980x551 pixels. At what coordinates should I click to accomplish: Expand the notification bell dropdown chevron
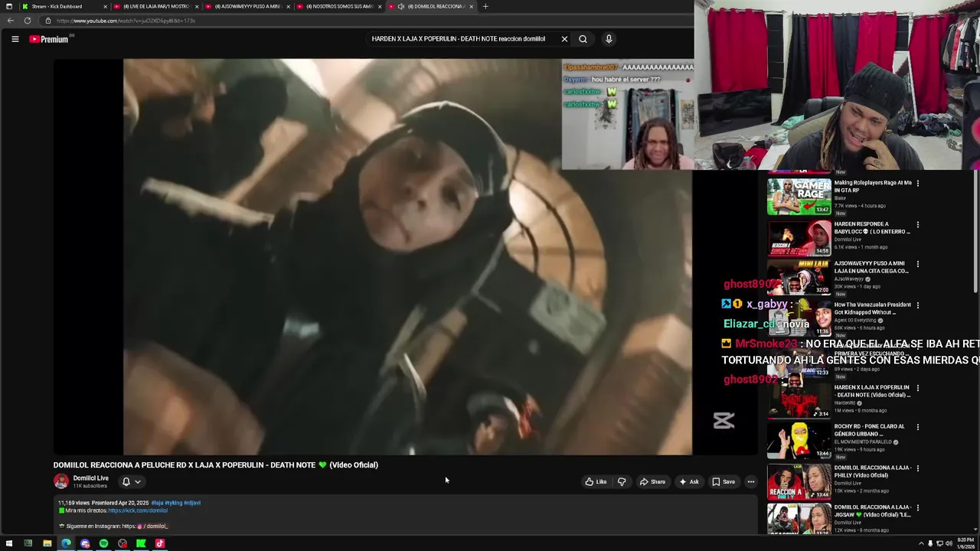[138, 481]
